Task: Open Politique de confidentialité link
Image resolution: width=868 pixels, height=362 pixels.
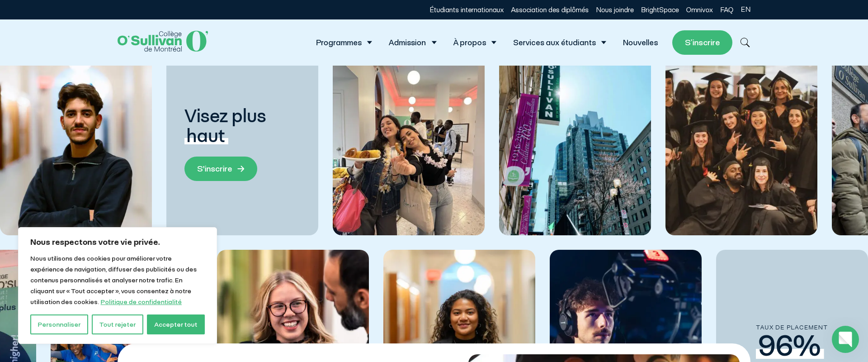Action: coord(141,302)
